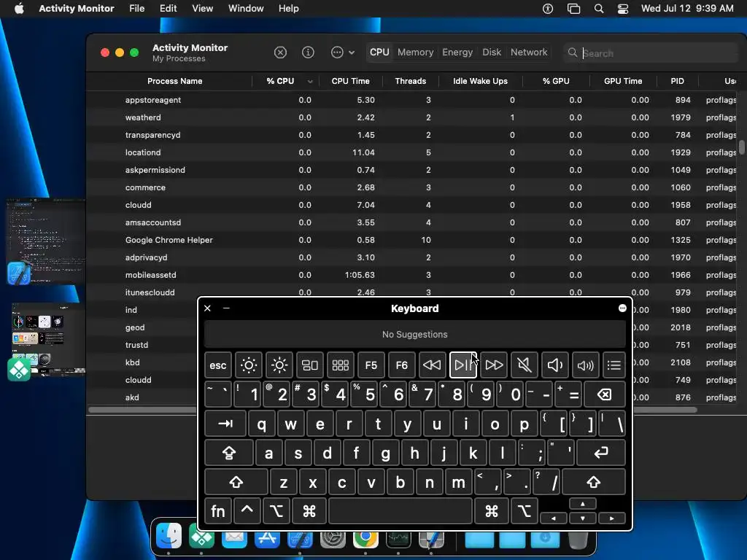
Task: Toggle the fn key on the virtual keyboard
Action: pos(218,511)
